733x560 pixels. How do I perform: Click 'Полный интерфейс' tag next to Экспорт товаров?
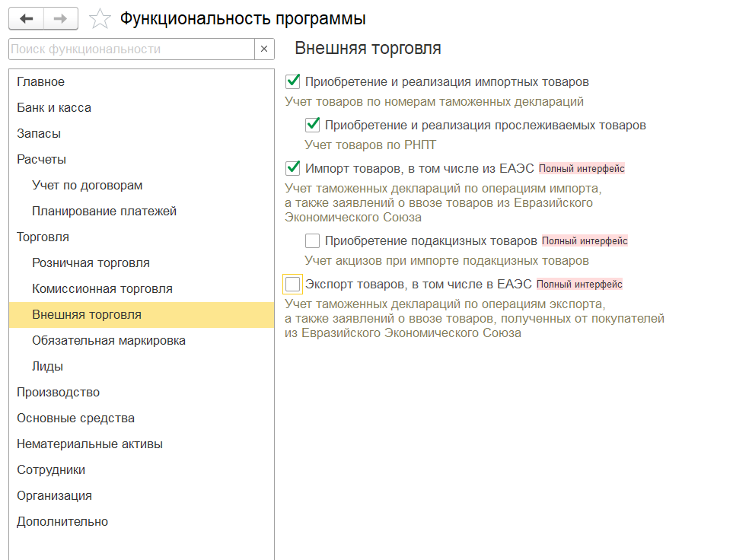coord(579,285)
